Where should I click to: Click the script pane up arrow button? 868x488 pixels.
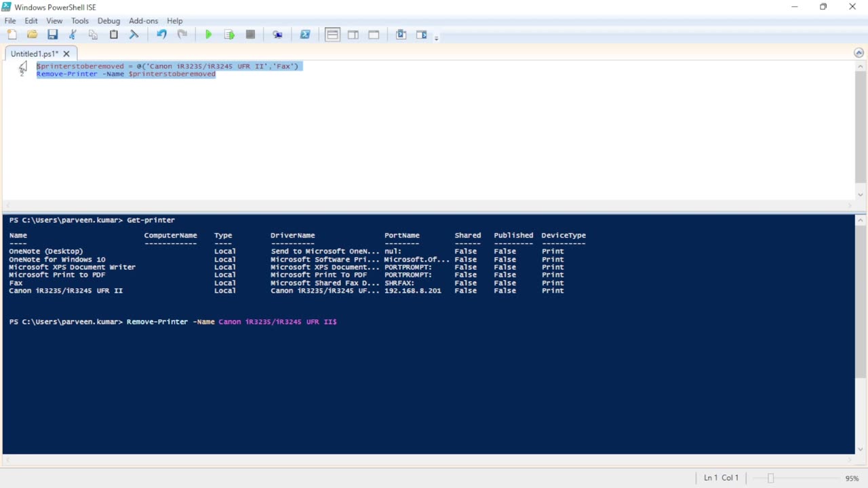click(x=861, y=66)
